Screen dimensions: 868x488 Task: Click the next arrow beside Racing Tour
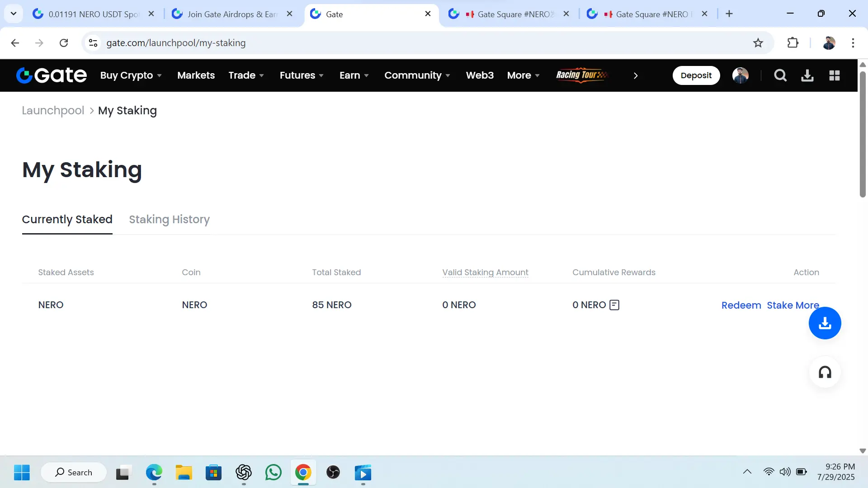636,75
